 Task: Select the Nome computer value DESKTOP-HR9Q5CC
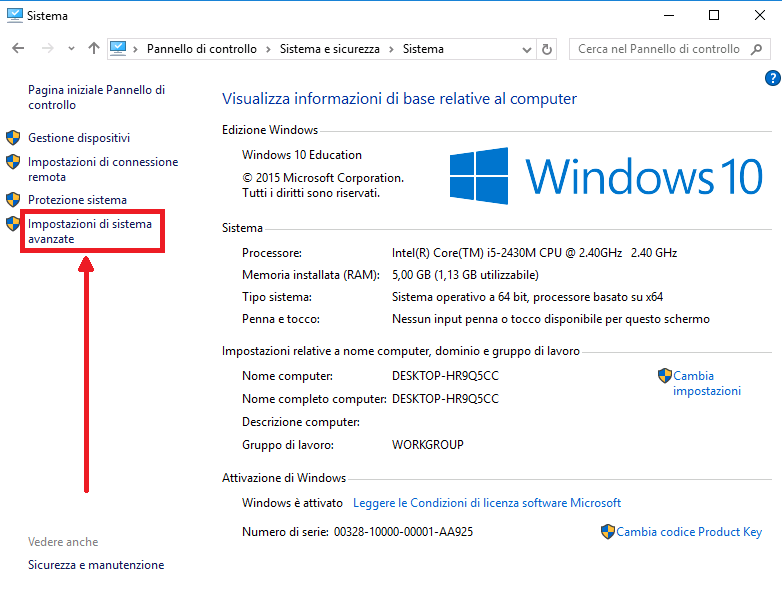coord(445,376)
